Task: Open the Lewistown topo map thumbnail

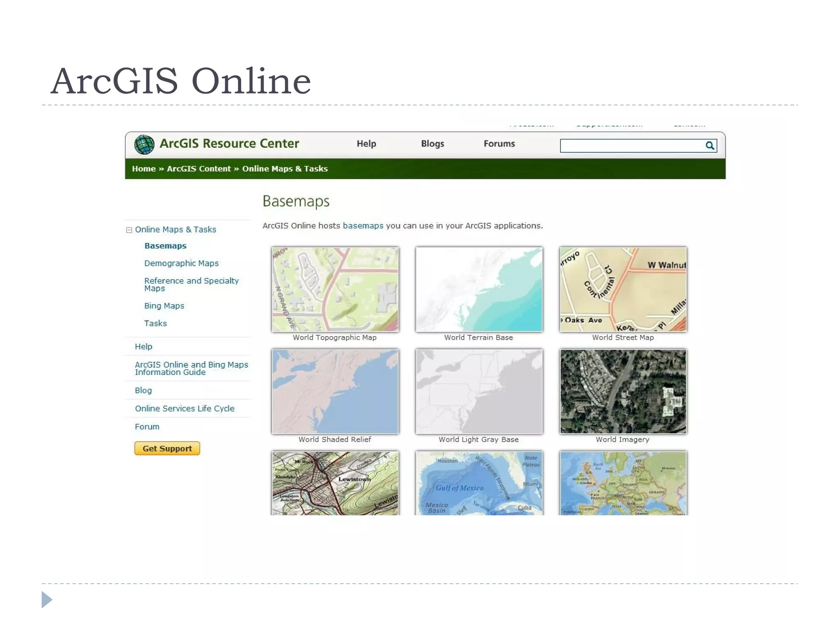Action: click(x=335, y=483)
